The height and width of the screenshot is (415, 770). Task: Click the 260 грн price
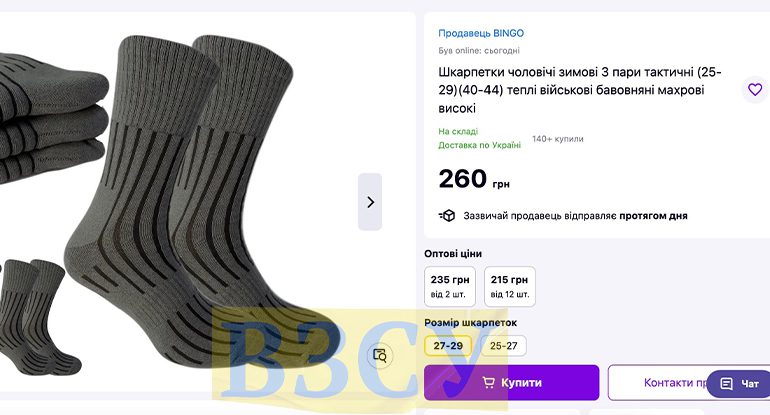pos(474,179)
